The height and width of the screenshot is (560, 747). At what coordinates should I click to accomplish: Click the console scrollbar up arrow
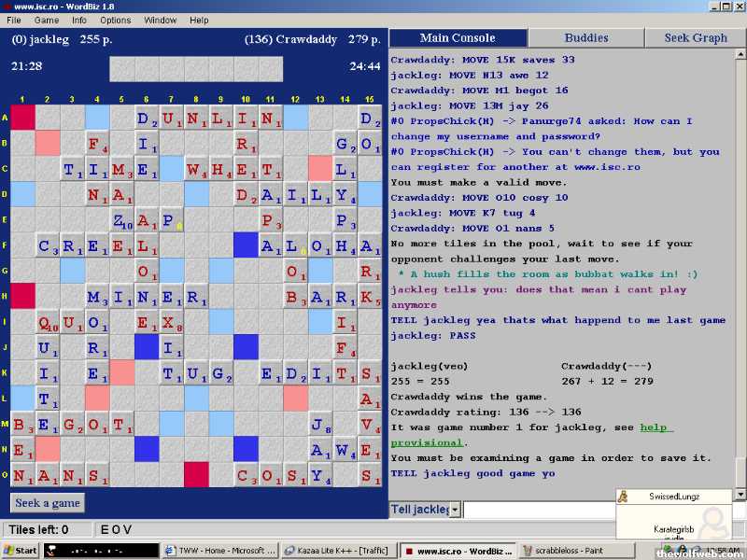point(740,56)
